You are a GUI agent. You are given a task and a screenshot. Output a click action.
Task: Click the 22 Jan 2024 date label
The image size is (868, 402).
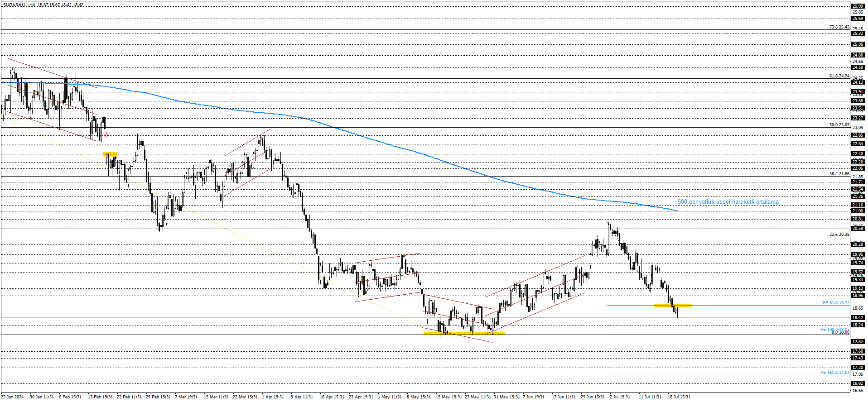tap(12, 397)
